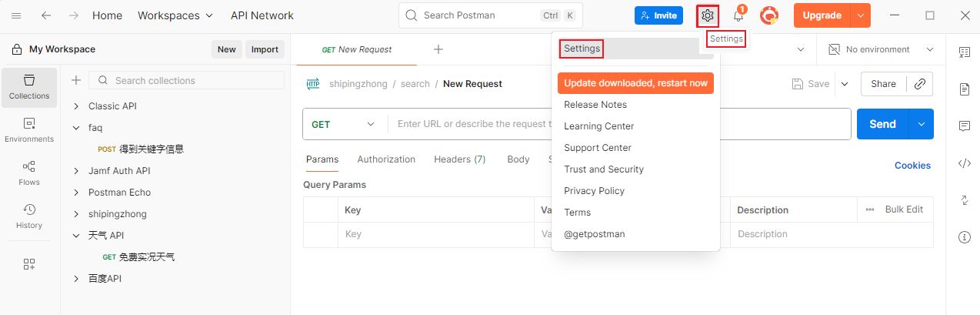This screenshot has width=980, height=315.
Task: Open the request info icon in right sidebar
Action: tap(965, 237)
